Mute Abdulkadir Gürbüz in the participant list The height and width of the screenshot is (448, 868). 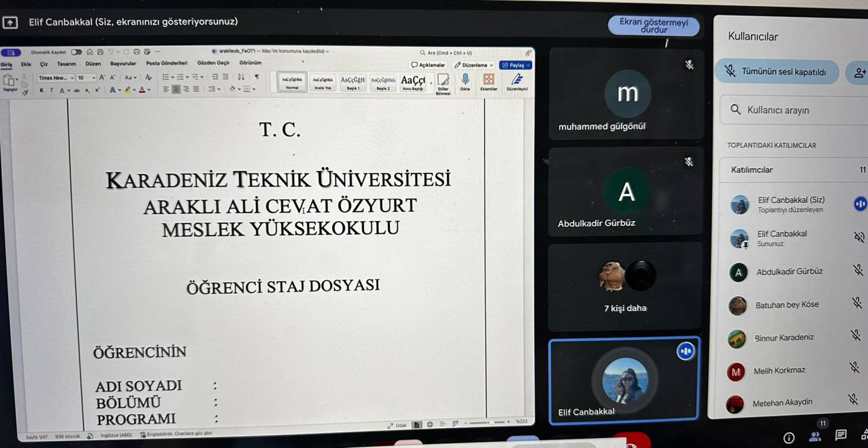coord(858,270)
